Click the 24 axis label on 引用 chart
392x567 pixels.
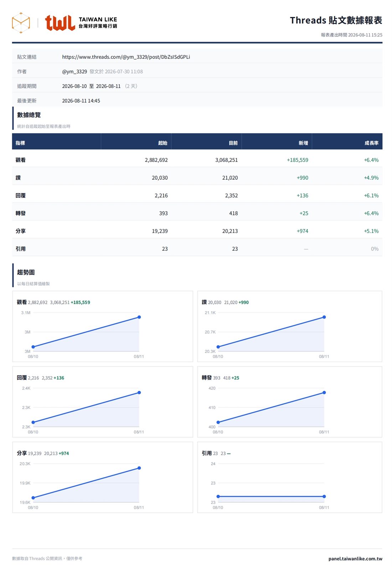click(213, 464)
